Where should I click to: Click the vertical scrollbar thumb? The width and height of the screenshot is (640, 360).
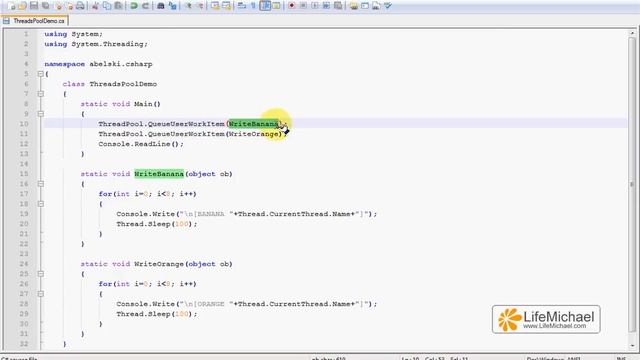click(x=632, y=184)
